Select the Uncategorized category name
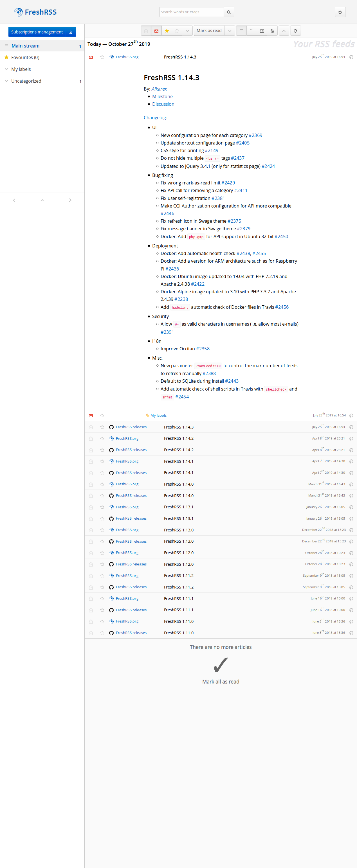This screenshot has height=868, width=357. click(x=26, y=81)
